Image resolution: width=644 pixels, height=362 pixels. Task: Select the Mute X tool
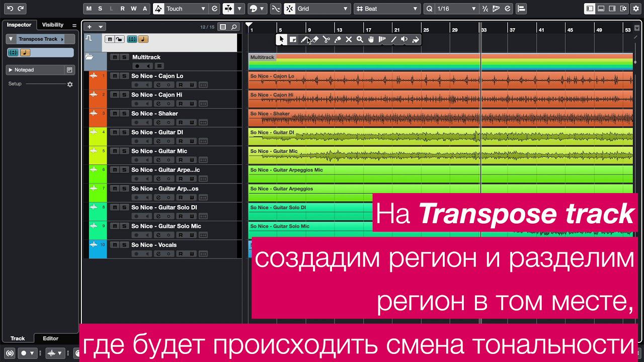coord(349,40)
